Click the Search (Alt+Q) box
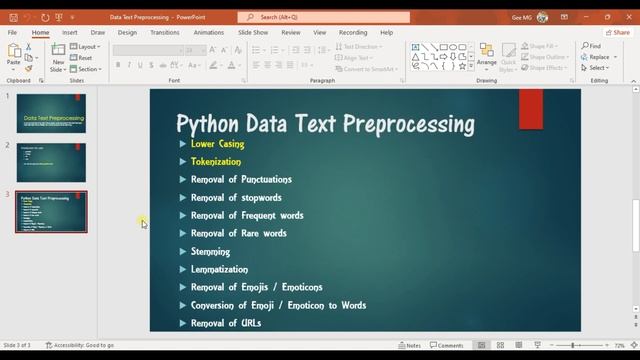 point(324,17)
